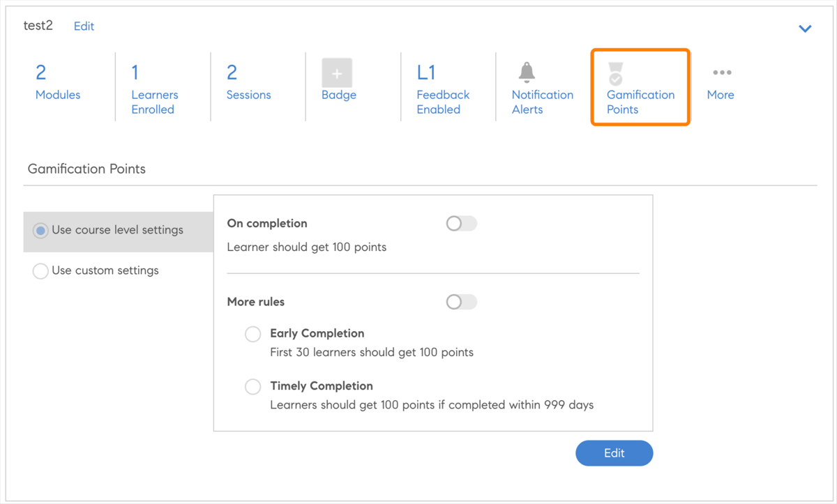
Task: Open the More options ellipsis icon
Action: click(x=721, y=72)
